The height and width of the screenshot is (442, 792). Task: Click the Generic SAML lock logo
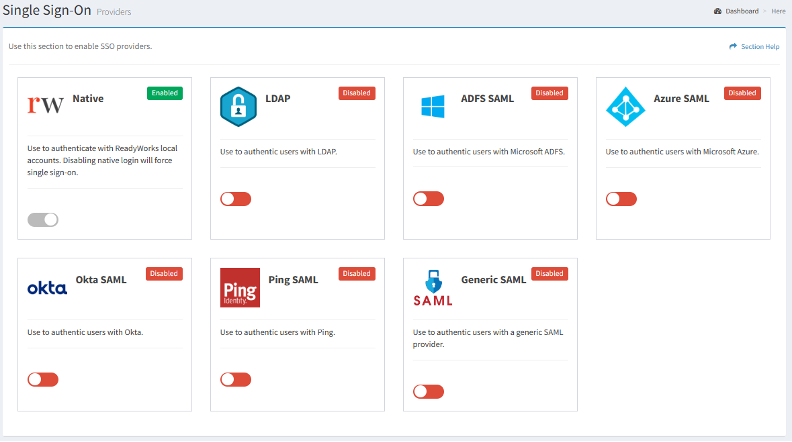point(432,288)
